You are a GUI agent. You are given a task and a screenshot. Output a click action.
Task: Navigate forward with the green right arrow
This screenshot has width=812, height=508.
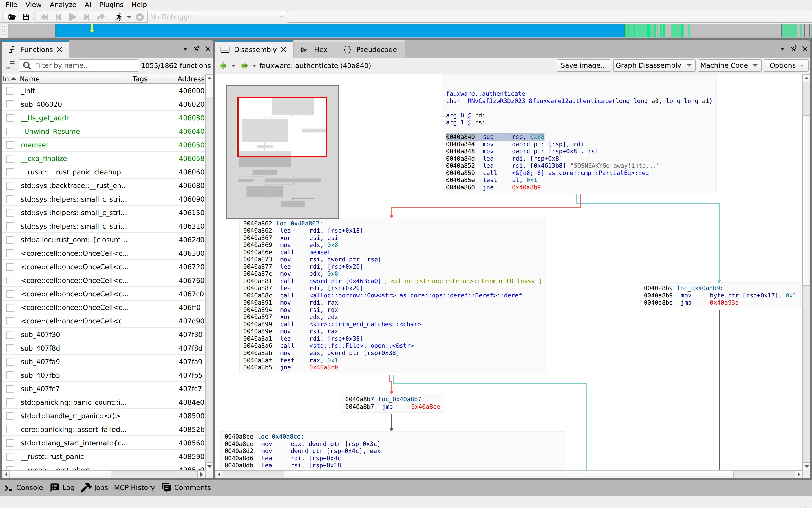pyautogui.click(x=244, y=65)
